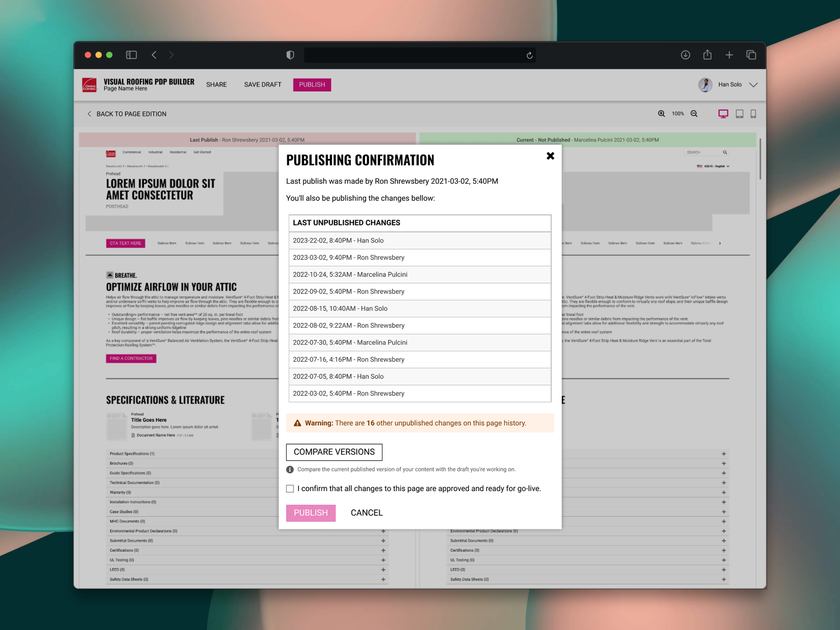Zoom in using the magnifier plus icon

661,113
